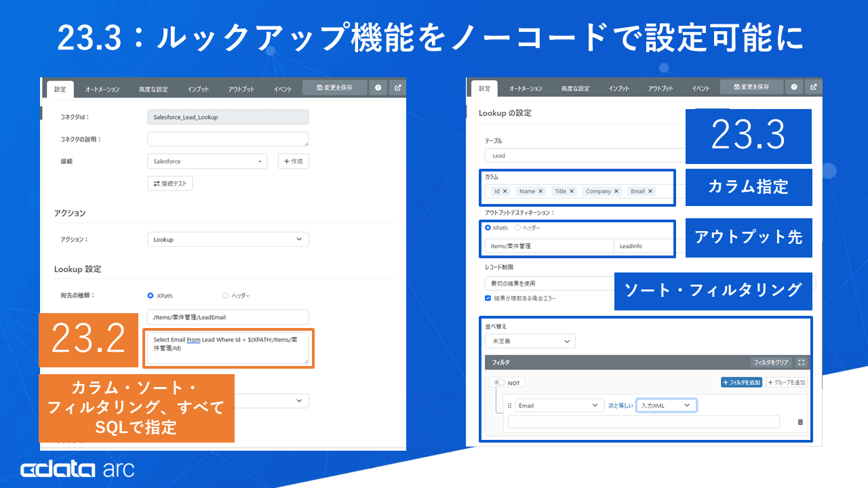The height and width of the screenshot is (488, 868).
Task: Open the help icon on the left connector toolbar
Action: click(378, 87)
